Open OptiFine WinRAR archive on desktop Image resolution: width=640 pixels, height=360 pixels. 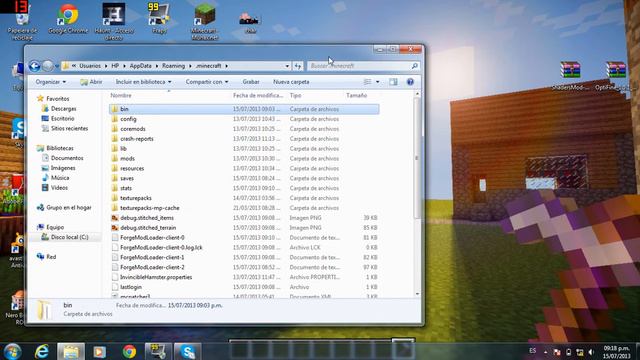(616, 76)
